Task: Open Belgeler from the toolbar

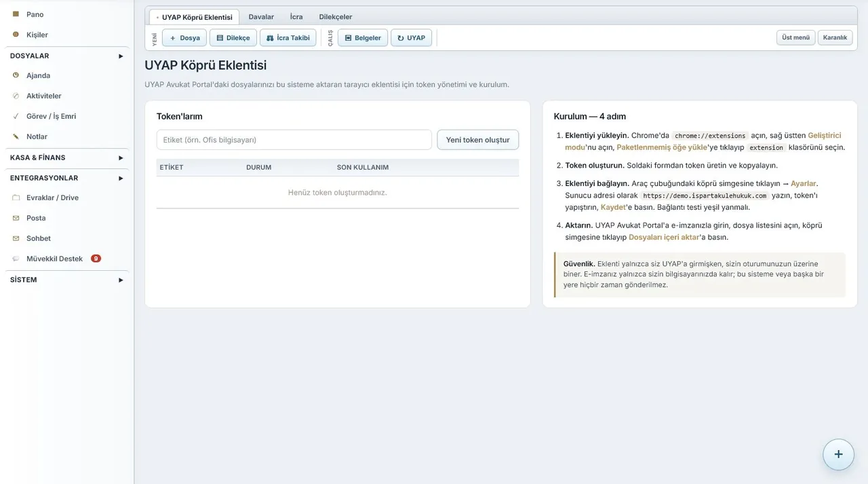Action: click(363, 38)
